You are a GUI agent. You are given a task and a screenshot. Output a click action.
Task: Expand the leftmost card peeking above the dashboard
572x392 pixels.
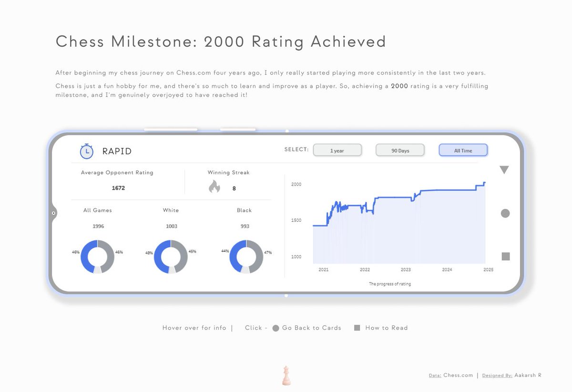[171, 129]
